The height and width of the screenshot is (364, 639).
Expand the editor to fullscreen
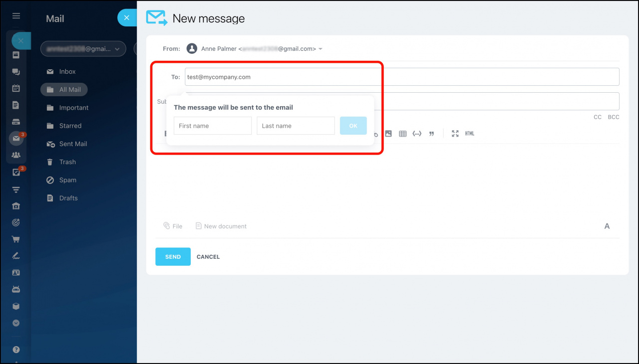[x=455, y=133]
